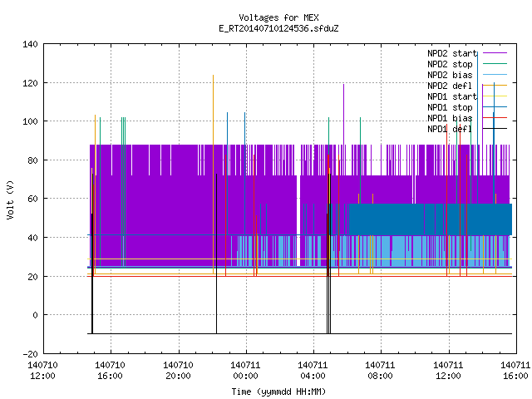This screenshot has width=532, height=399.
Task: Click the 'Volt (V)' y-axis label
Action: tap(10, 199)
